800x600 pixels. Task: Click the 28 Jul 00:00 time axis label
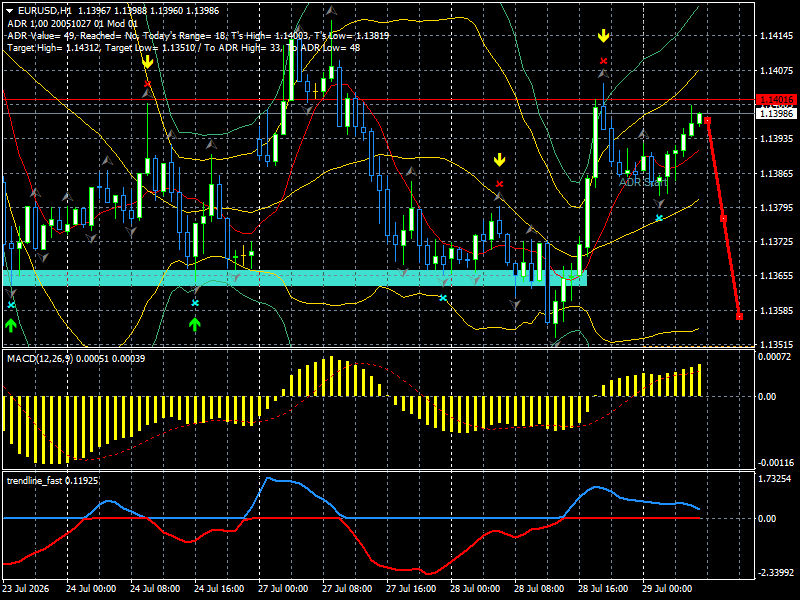[x=475, y=589]
